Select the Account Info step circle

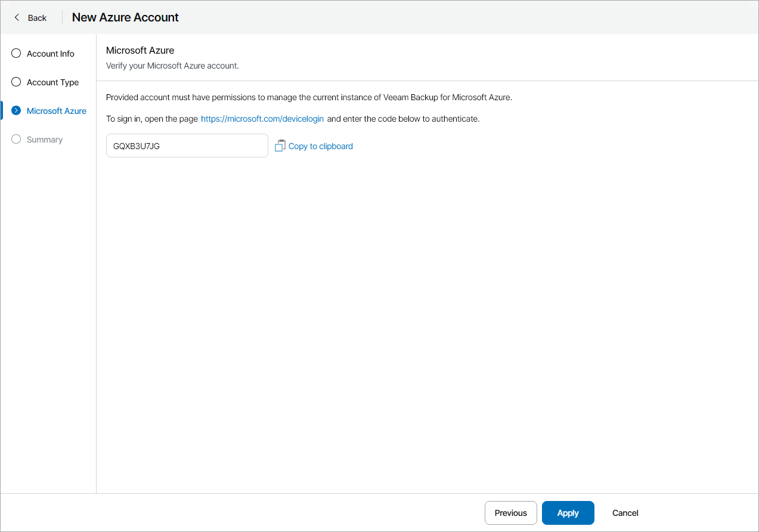(16, 53)
